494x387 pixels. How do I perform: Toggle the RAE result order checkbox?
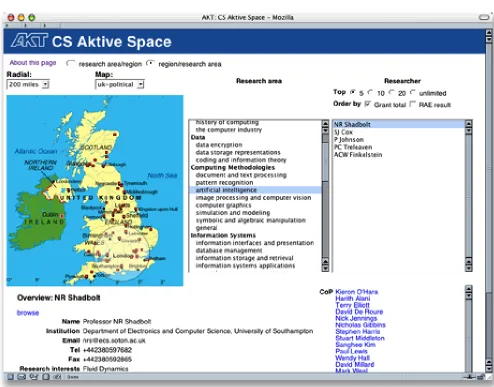click(413, 104)
